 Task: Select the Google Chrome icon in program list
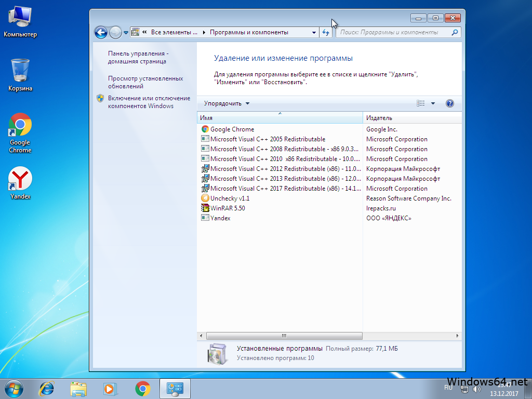click(205, 129)
